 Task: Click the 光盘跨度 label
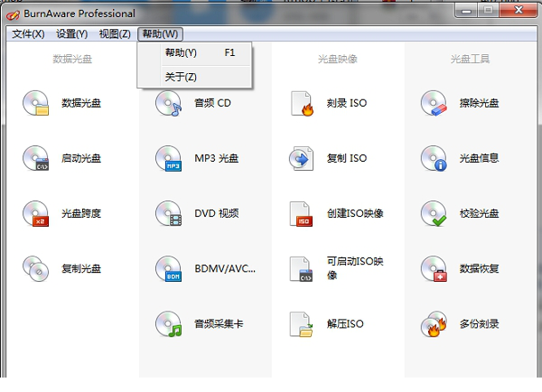coord(81,213)
